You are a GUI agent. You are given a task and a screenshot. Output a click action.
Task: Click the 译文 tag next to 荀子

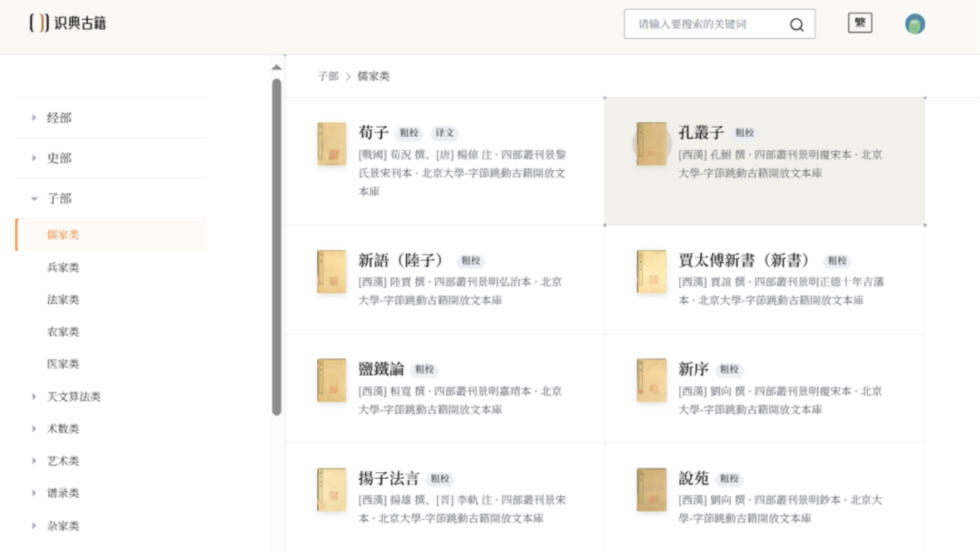[445, 133]
